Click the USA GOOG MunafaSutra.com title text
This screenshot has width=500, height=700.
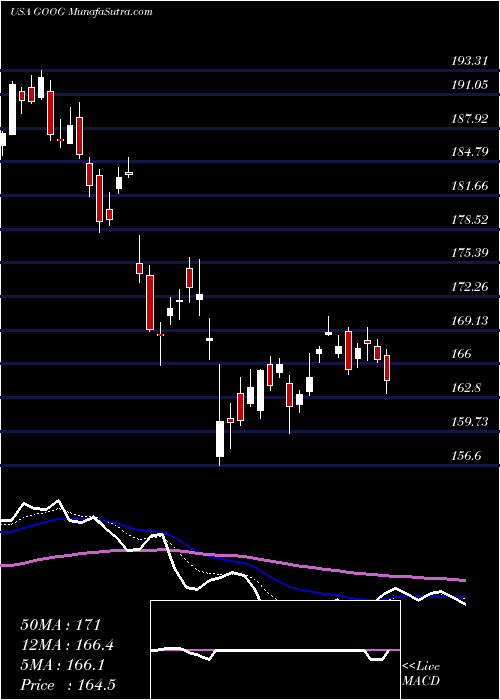(x=81, y=12)
